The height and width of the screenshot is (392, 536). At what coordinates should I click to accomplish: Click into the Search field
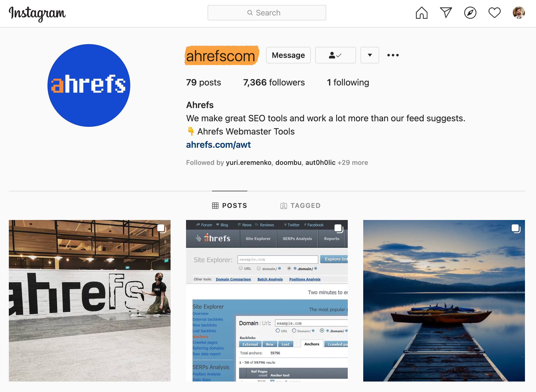click(267, 13)
